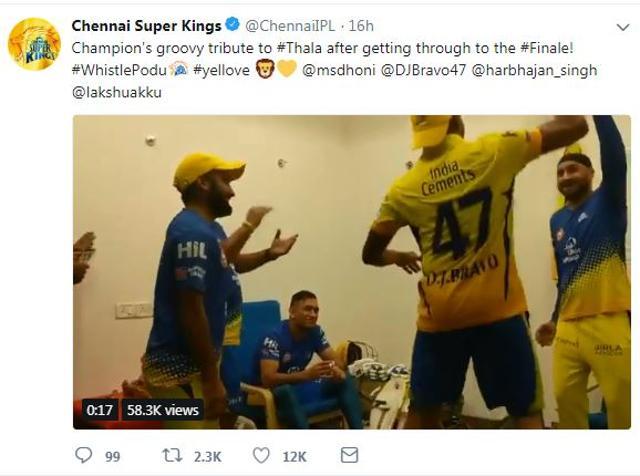Click the Chennai Super Kings profile avatar
This screenshot has width=640, height=476.
click(x=33, y=44)
